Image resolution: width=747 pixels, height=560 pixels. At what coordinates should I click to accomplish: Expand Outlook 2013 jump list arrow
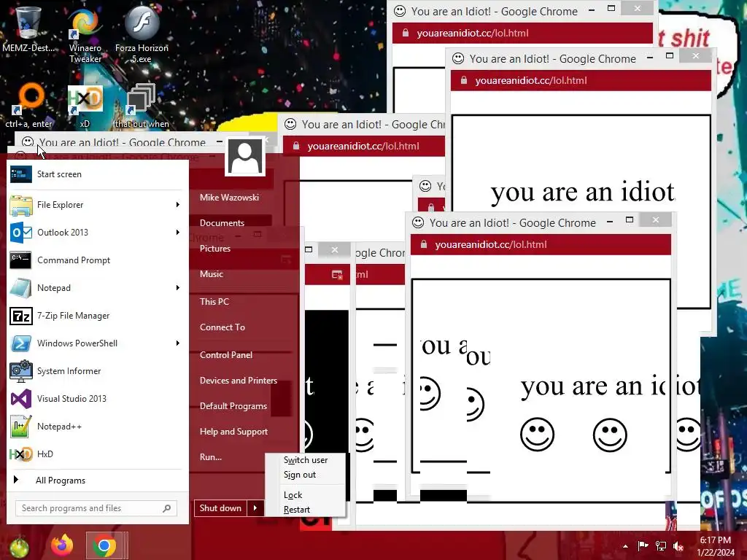pos(178,233)
